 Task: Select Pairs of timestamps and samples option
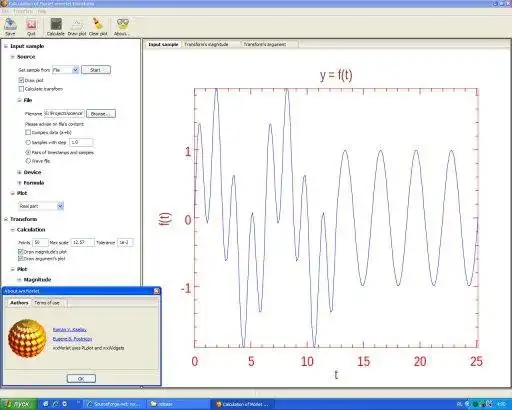click(28, 152)
